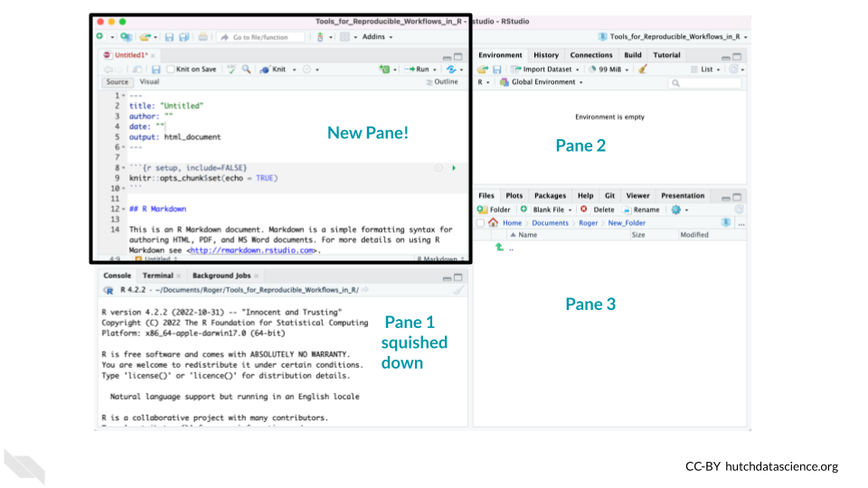Click the Load workspace icon in Environment pane
The height and width of the screenshot is (488, 868).
coord(483,70)
